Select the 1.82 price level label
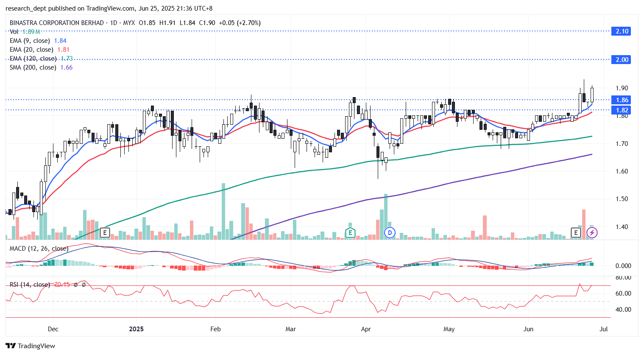 pos(622,110)
